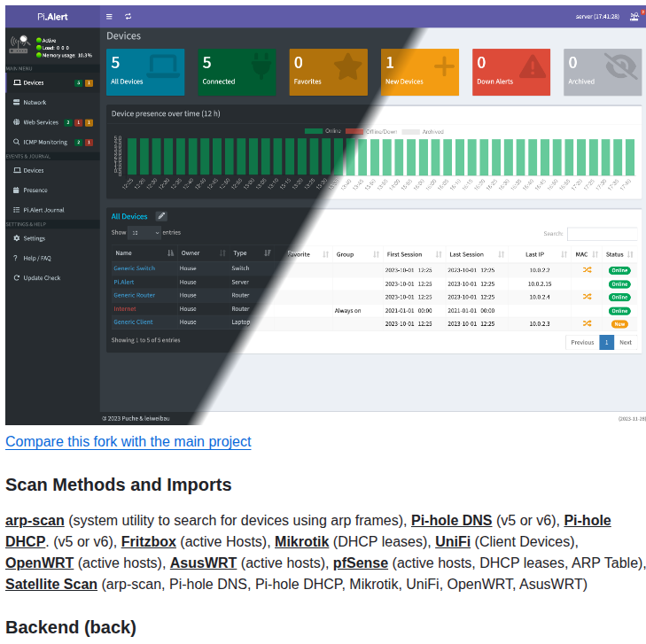Click the green Online legend swatch
Viewport: 646px width, 644px height.
click(x=314, y=131)
